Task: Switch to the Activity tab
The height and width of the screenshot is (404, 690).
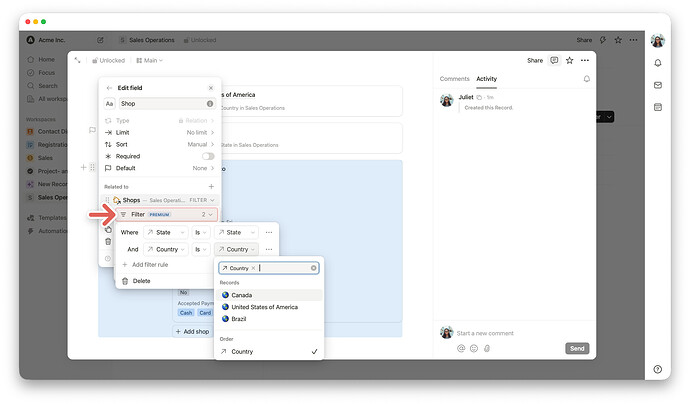Action: 486,78
